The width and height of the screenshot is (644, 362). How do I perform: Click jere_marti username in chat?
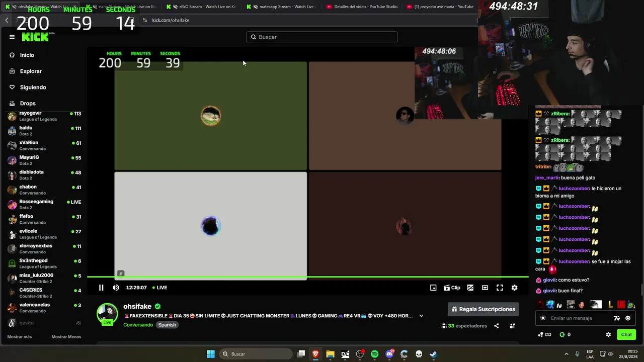click(547, 177)
